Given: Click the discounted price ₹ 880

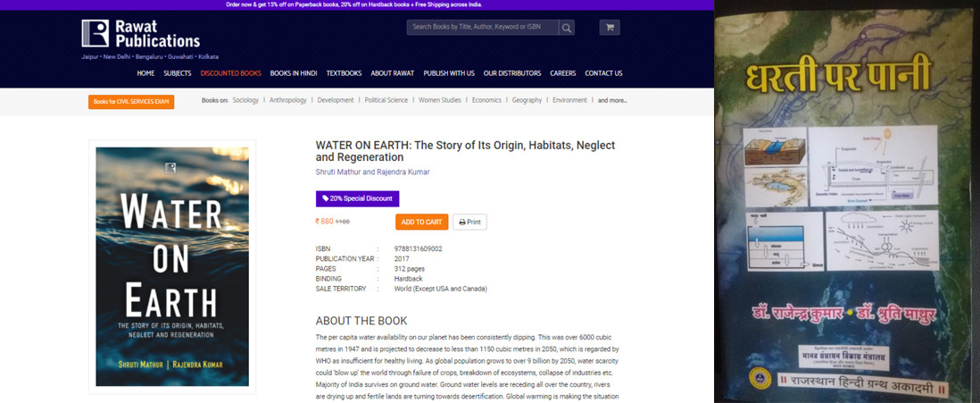Looking at the screenshot, I should pos(324,221).
